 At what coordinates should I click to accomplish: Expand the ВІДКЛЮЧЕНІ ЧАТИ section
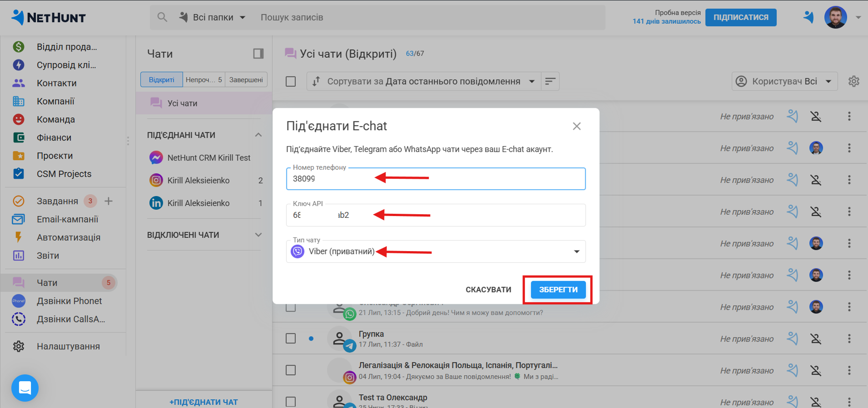click(258, 235)
